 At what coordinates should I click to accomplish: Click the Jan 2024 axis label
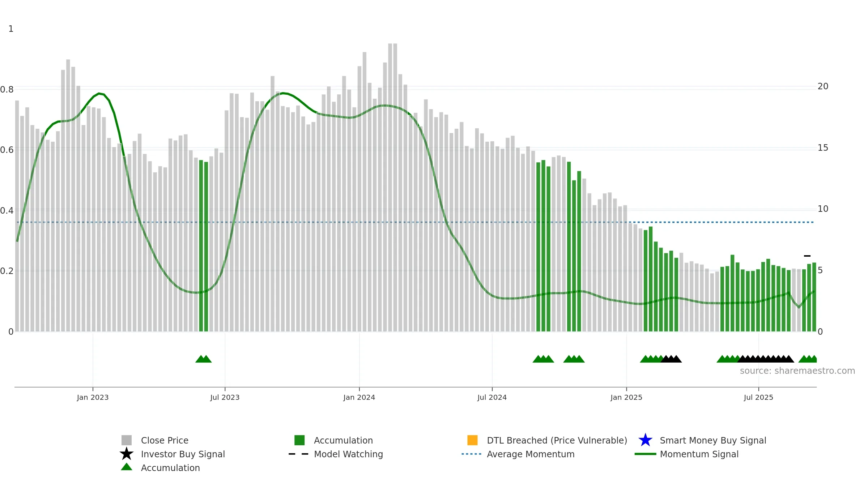359,397
